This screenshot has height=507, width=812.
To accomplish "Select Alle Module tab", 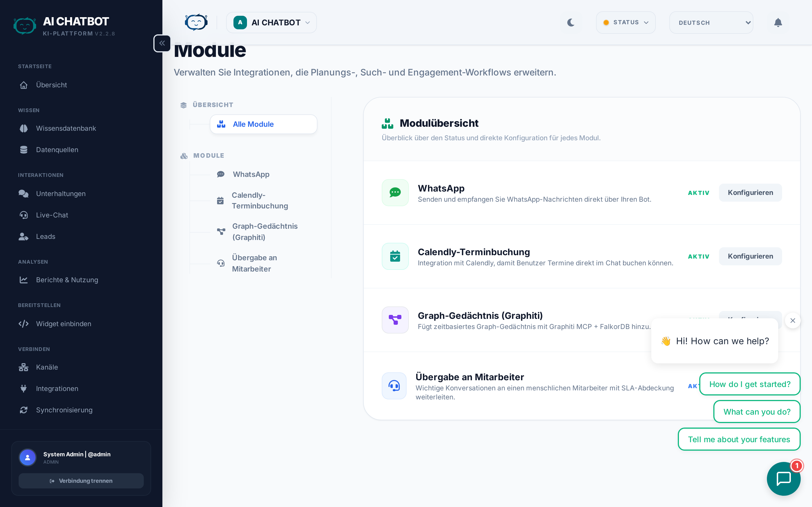I will point(263,124).
